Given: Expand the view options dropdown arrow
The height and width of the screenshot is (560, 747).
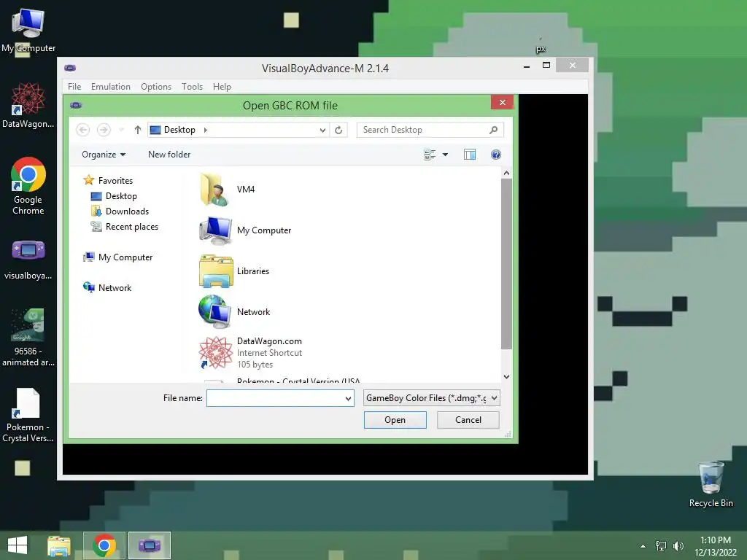Looking at the screenshot, I should pyautogui.click(x=445, y=155).
